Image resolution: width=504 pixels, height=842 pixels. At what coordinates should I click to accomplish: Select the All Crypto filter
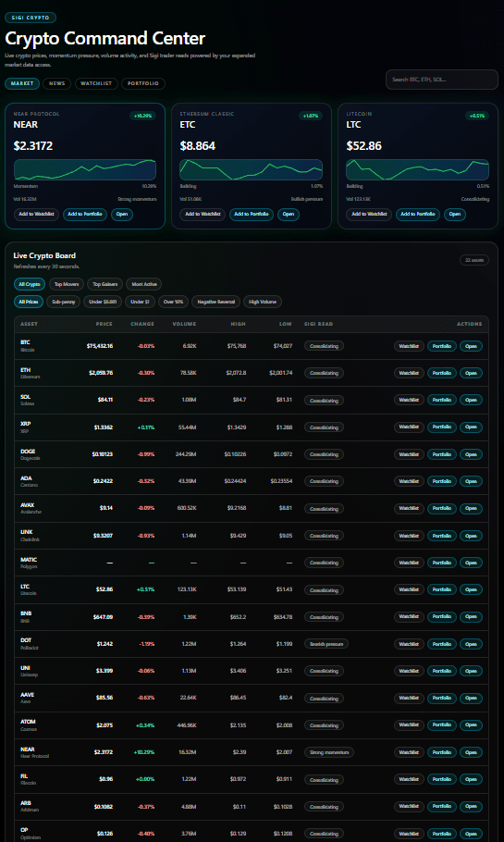[x=30, y=284]
